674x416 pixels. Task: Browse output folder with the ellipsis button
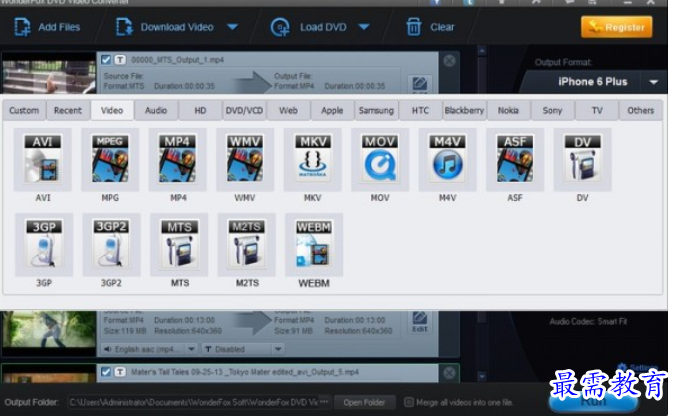point(324,402)
